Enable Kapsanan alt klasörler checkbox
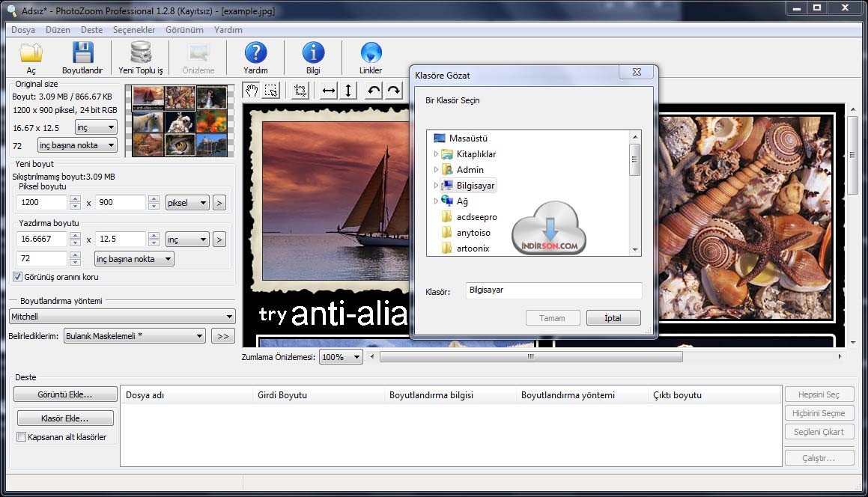 click(x=21, y=436)
